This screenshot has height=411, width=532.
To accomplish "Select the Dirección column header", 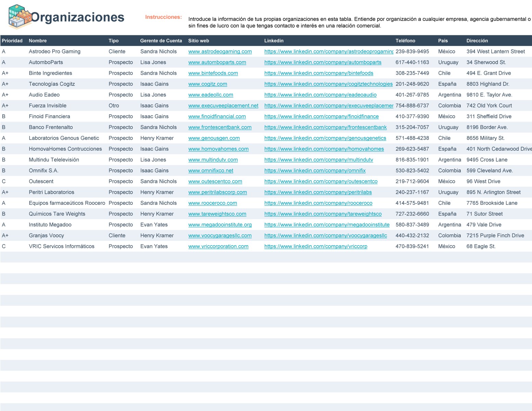I will 477,41.
